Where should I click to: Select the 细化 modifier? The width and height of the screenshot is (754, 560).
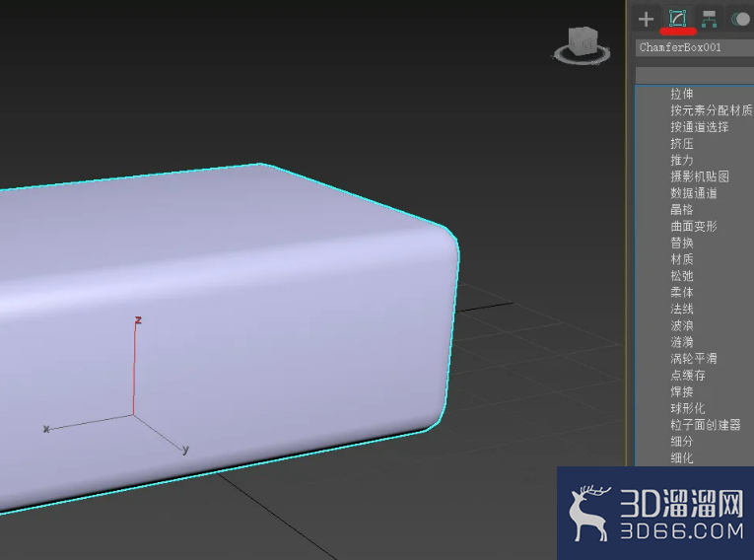tap(681, 457)
